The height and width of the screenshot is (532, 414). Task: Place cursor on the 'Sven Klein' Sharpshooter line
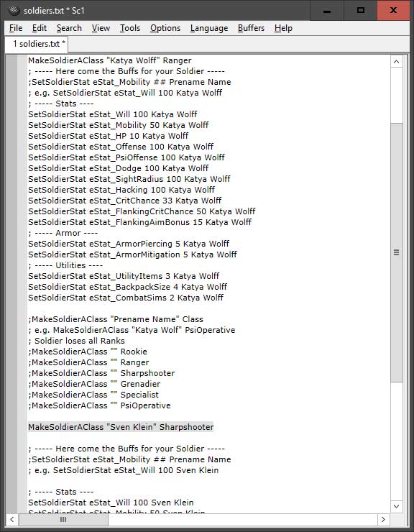[121, 427]
